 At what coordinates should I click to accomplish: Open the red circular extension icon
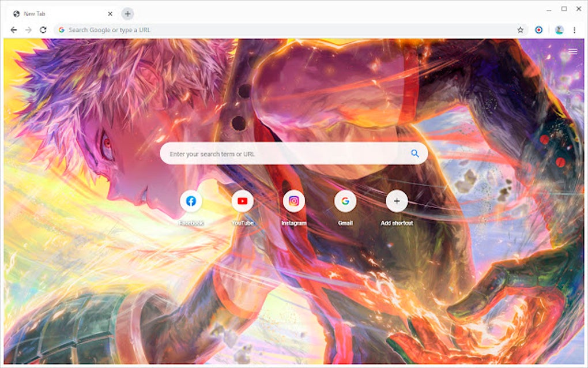538,30
